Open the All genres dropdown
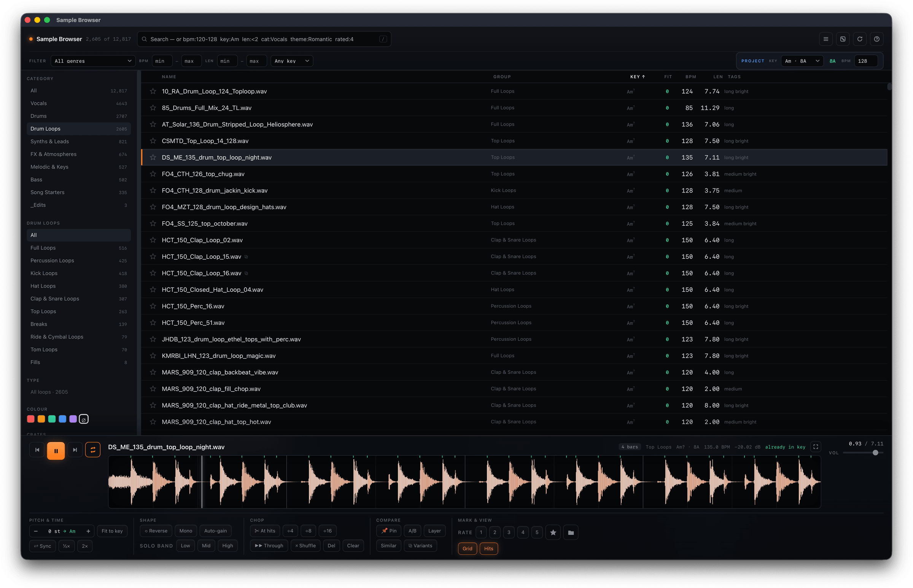 pyautogui.click(x=93, y=61)
